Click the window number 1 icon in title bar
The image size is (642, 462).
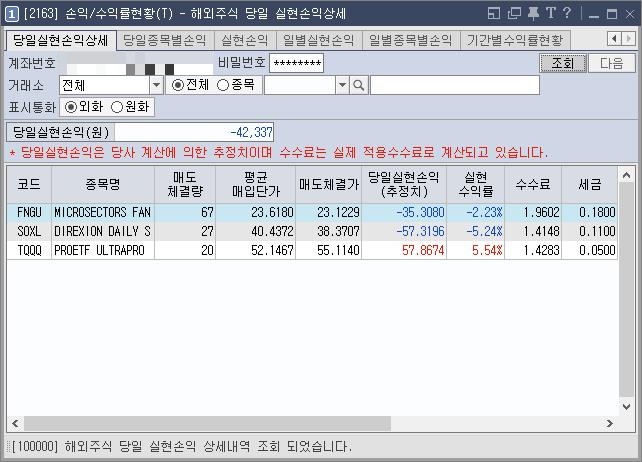(11, 14)
